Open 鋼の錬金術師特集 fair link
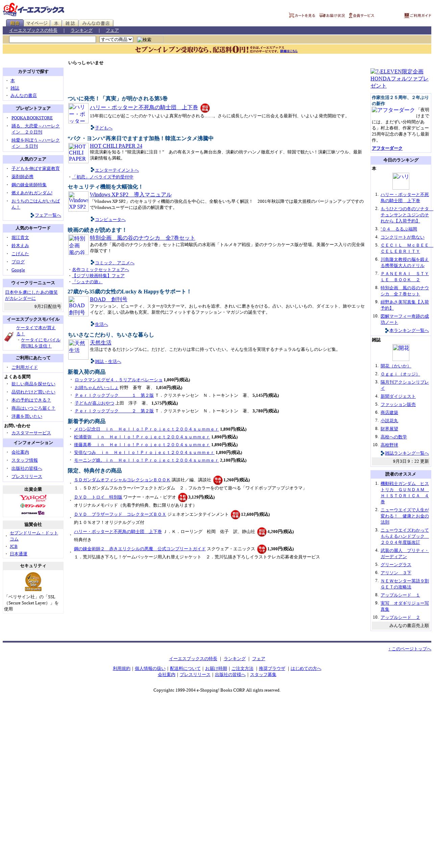This screenshot has height=868, width=434. coord(29,185)
